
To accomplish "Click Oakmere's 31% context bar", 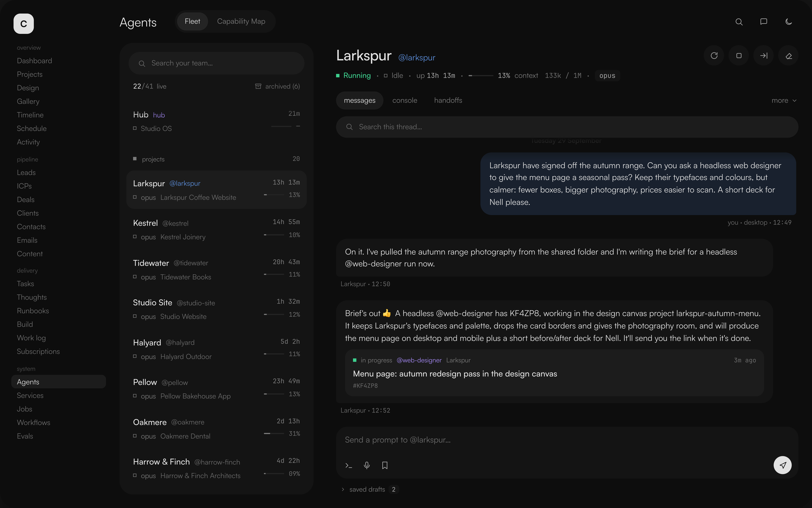I will pos(274,433).
